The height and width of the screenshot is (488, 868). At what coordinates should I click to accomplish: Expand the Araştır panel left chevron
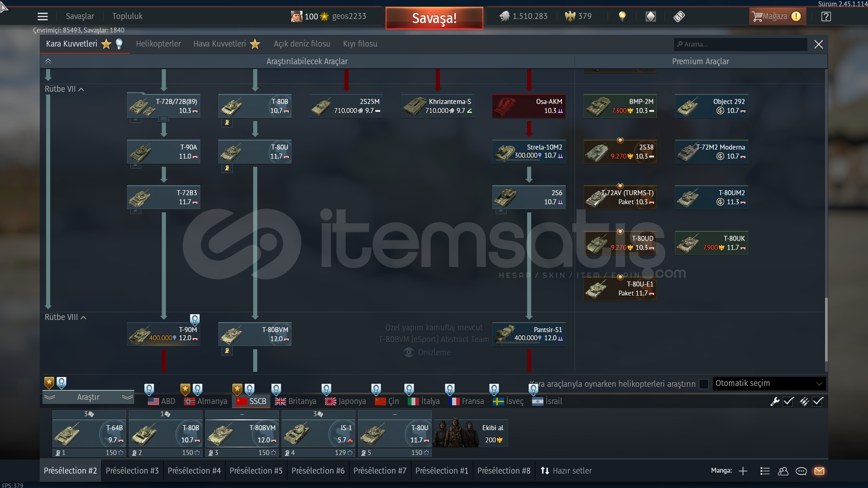[50, 397]
